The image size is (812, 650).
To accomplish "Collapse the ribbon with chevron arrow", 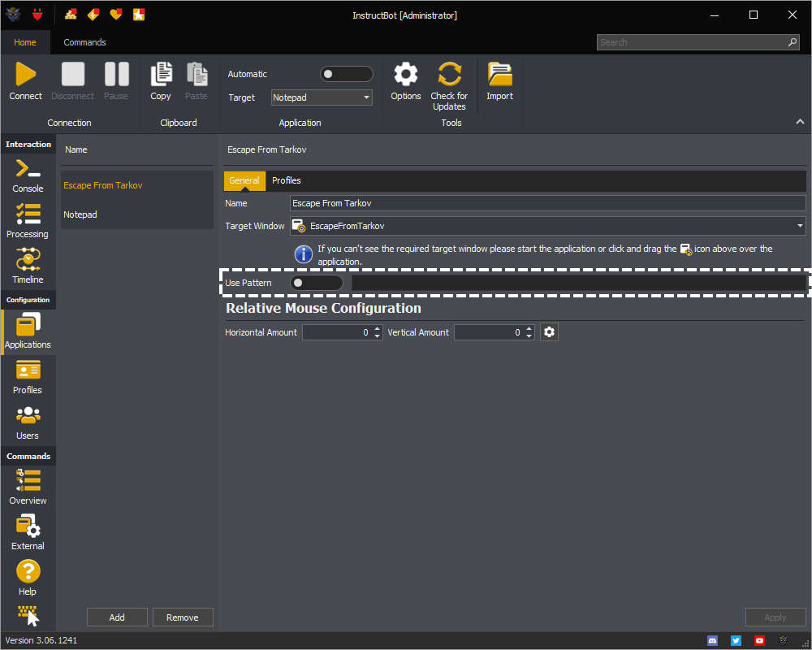I will pos(800,122).
